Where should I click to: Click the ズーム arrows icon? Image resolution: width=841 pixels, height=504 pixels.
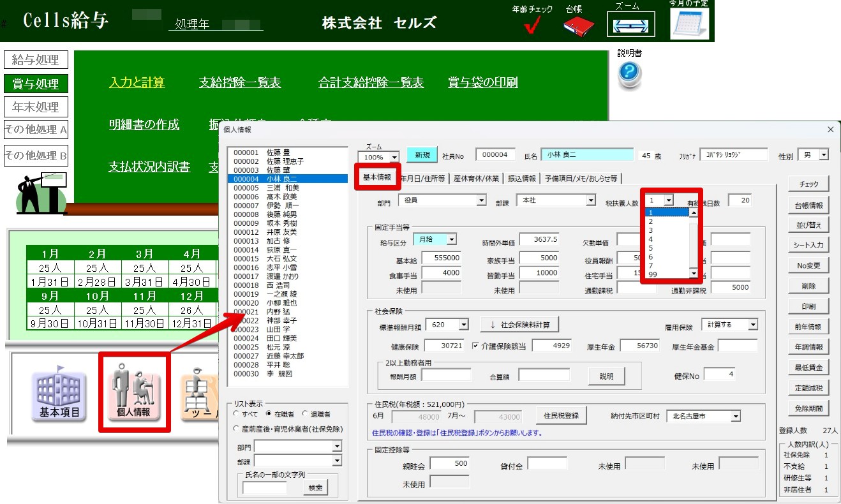(630, 26)
